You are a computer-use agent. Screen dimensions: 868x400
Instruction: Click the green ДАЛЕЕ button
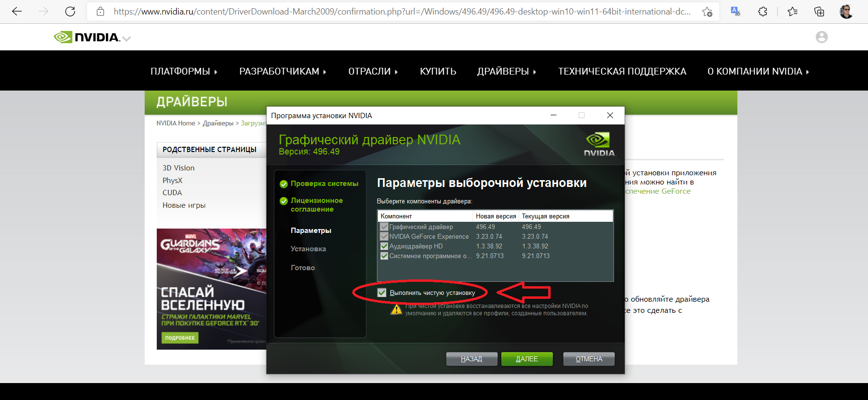tap(527, 359)
